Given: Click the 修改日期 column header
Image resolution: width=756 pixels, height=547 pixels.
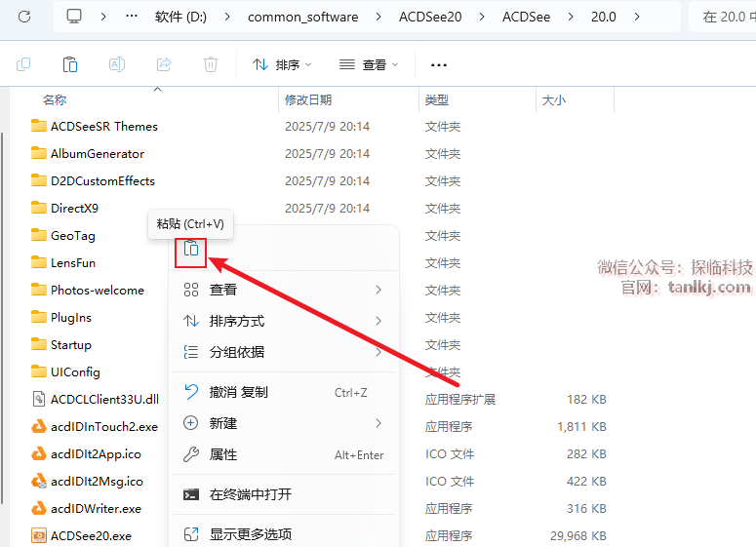Looking at the screenshot, I should (x=308, y=99).
